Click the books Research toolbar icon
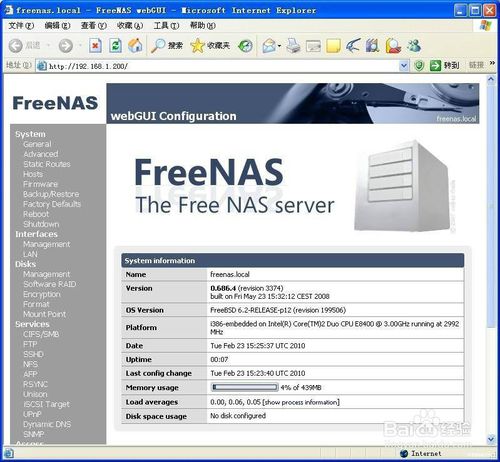500x462 pixels. (x=373, y=46)
